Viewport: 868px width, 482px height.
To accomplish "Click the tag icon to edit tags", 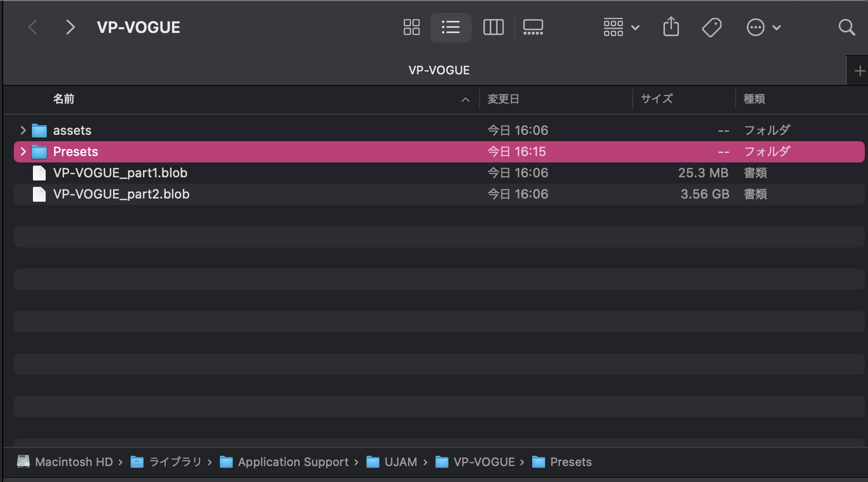I will tap(711, 27).
